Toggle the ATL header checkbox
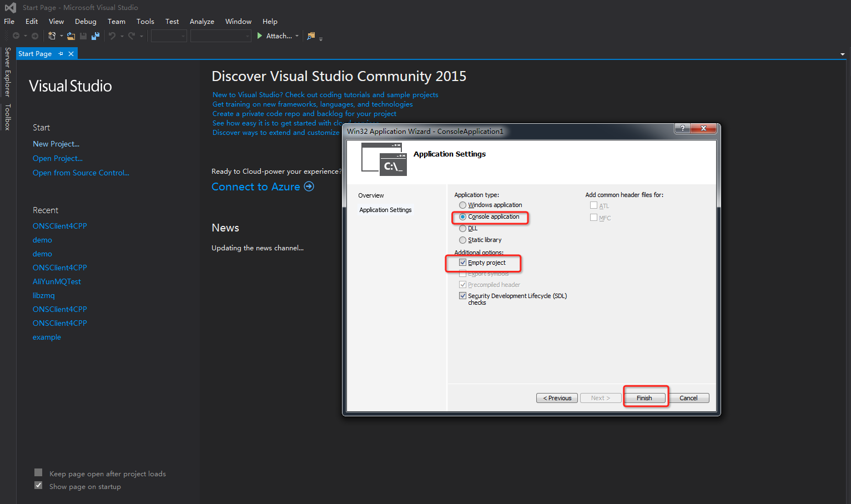Viewport: 851px width, 504px height. [x=593, y=205]
